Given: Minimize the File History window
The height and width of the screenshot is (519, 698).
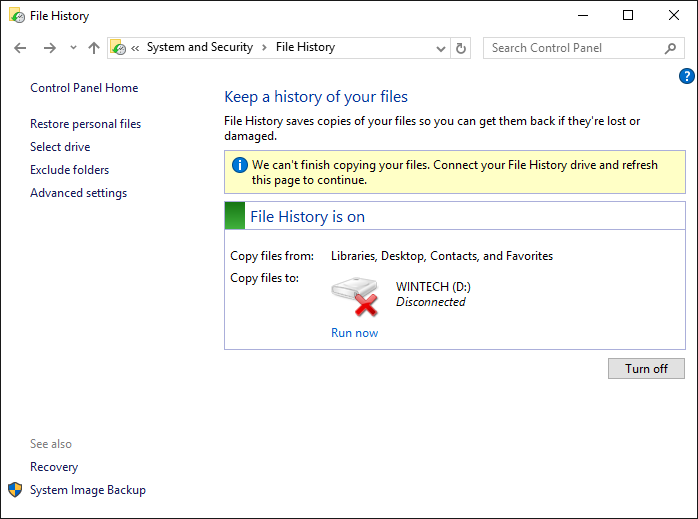Looking at the screenshot, I should pos(583,16).
